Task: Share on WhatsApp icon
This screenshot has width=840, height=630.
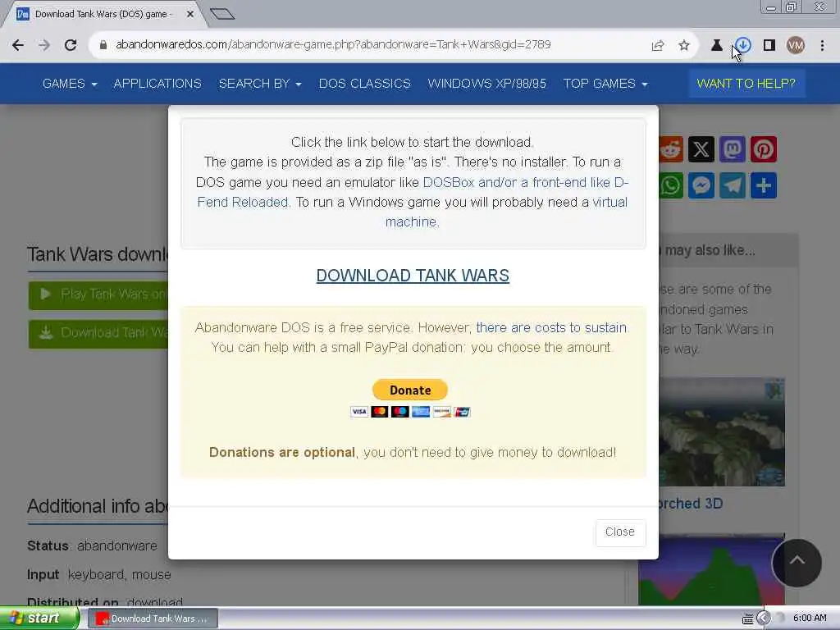Action: coord(671,185)
